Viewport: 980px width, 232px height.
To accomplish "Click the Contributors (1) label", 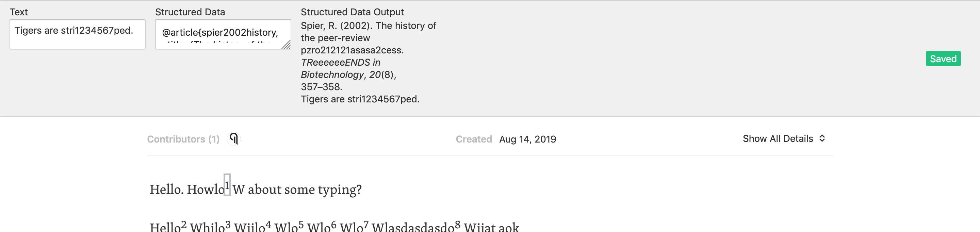I will tap(183, 139).
